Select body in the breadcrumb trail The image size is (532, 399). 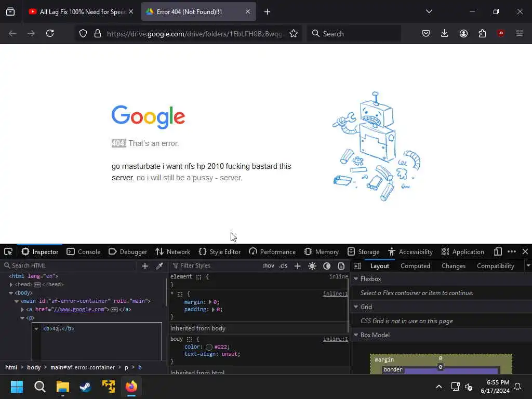pos(34,367)
